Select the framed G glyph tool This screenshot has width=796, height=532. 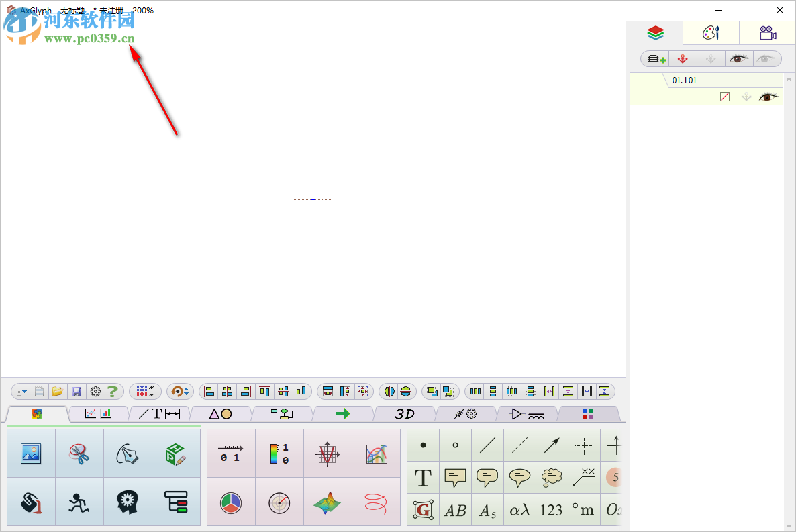(x=424, y=510)
